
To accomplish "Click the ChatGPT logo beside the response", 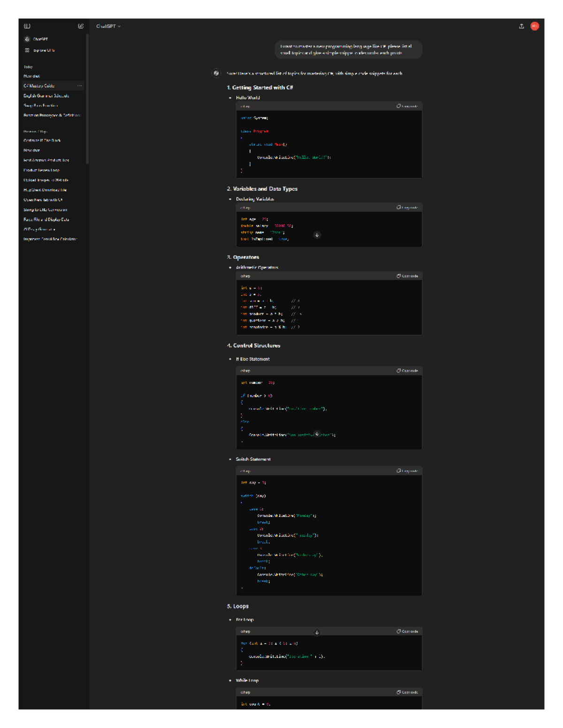I will (216, 73).
